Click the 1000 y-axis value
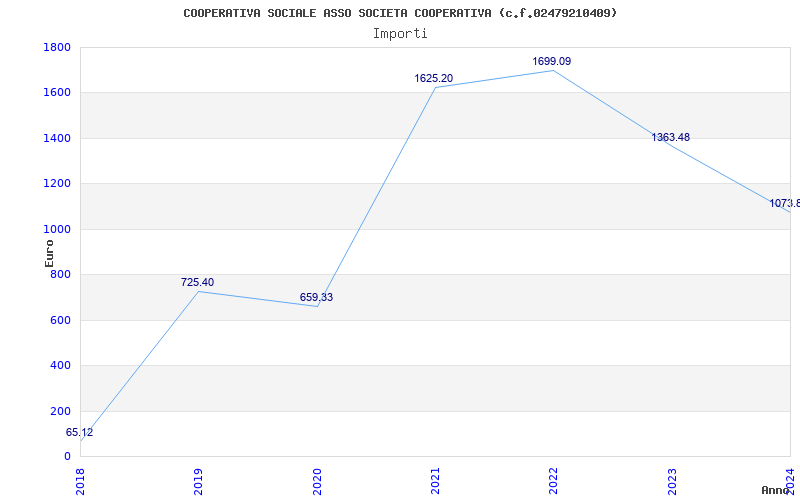Screen dimensions: 800x500 coord(57,229)
